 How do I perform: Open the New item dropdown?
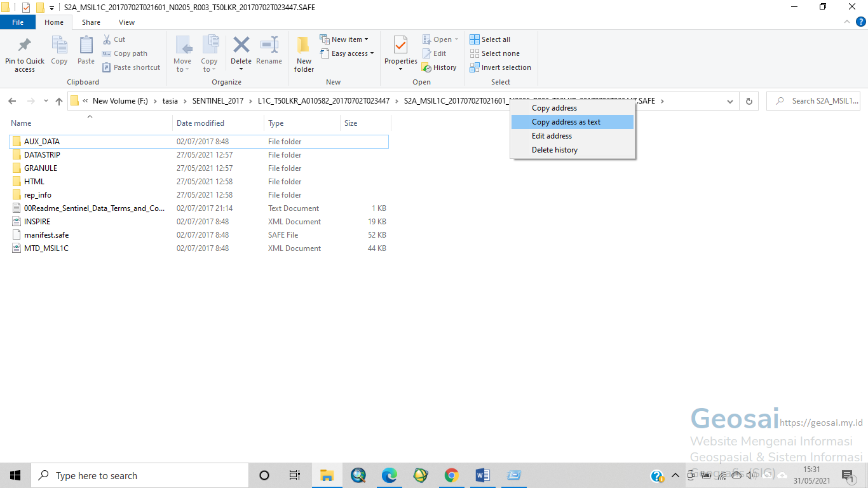pyautogui.click(x=344, y=39)
